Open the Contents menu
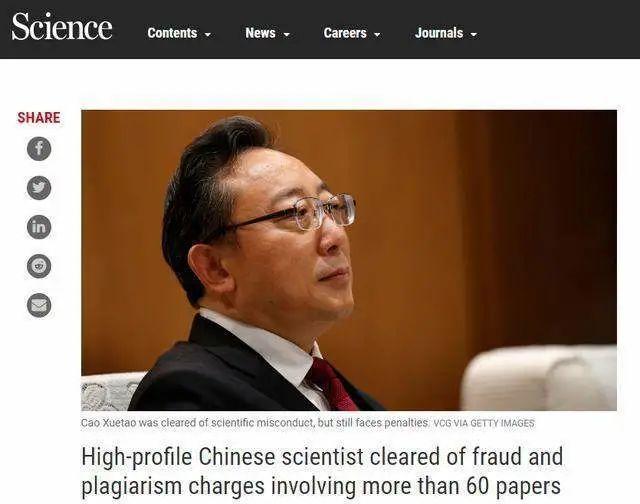The height and width of the screenshot is (504, 640). click(x=179, y=33)
